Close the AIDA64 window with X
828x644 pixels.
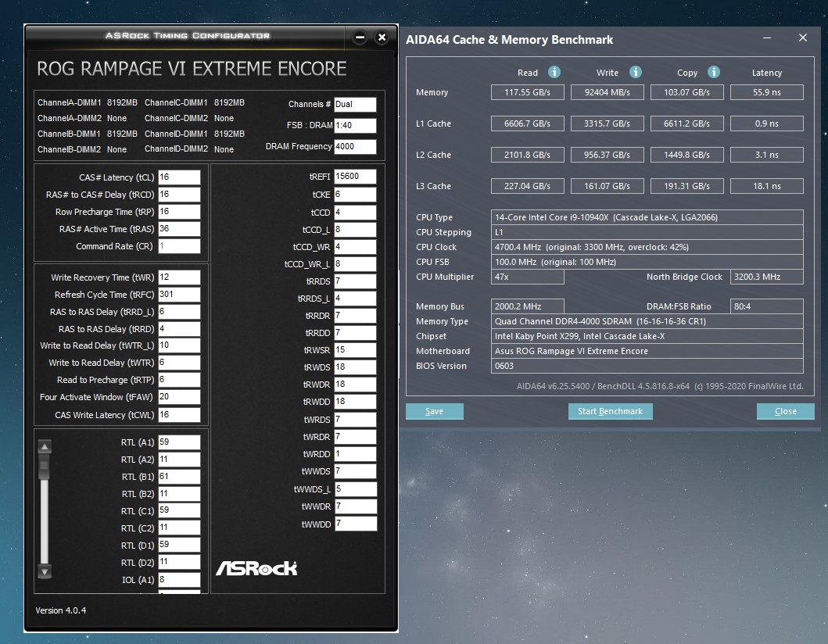803,38
